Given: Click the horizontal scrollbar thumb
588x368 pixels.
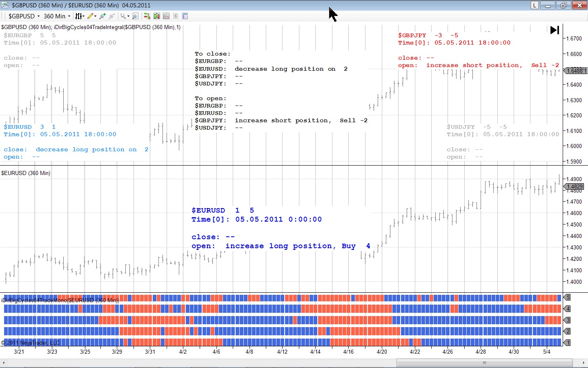Looking at the screenshot, I should click(x=484, y=363).
